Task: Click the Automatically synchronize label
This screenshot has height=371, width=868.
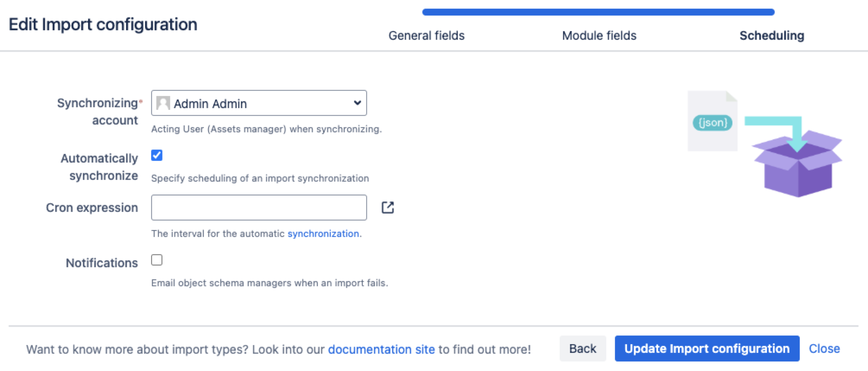Action: [99, 167]
